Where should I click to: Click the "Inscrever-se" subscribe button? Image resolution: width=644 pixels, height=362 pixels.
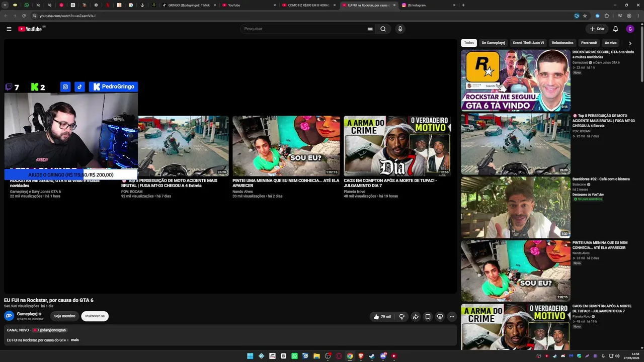point(95,316)
